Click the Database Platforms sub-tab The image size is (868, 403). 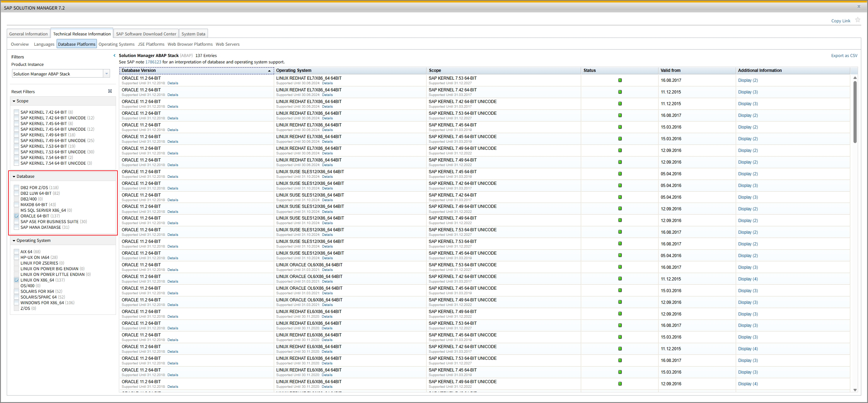pos(77,44)
